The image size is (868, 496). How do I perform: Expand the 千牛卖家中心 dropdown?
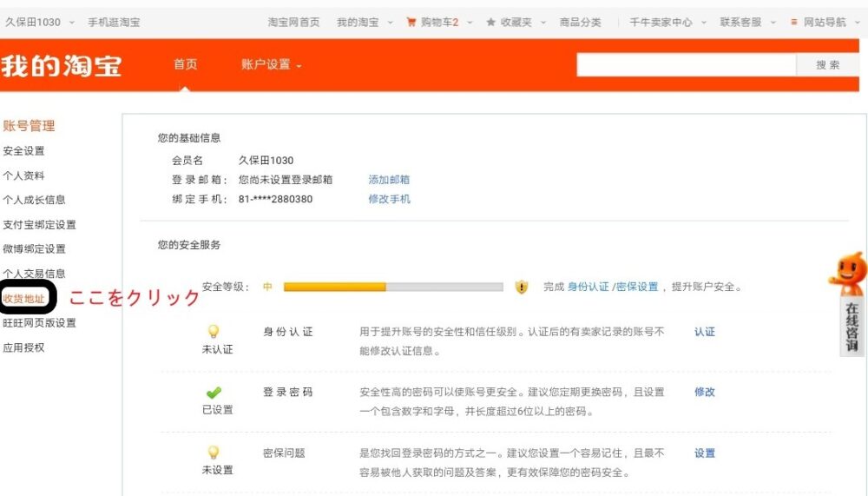(x=704, y=23)
